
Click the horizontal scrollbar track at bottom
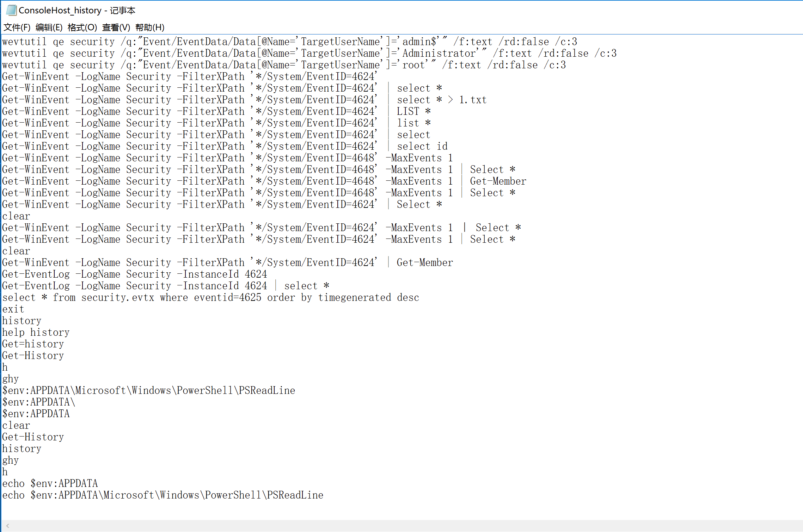(402, 526)
